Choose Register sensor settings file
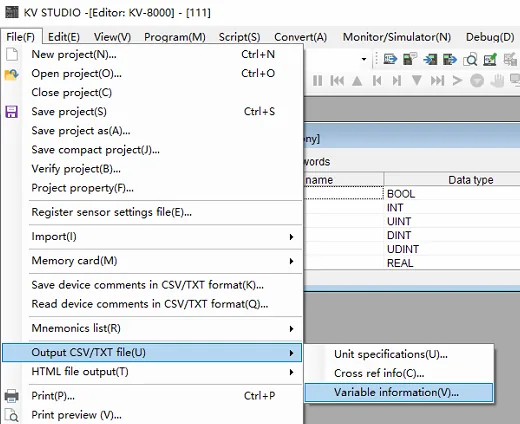 (152, 212)
